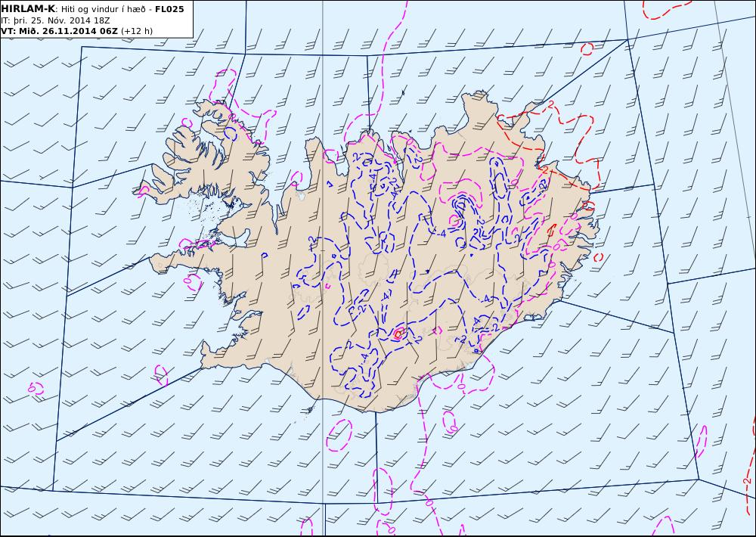Click the (+12 h) forecast offset label
Viewport: 756px width, 537px height.
137,31
